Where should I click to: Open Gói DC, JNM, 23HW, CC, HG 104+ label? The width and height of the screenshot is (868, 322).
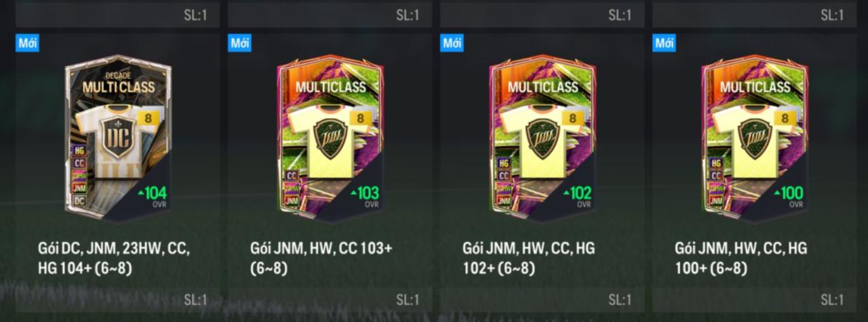point(114,258)
